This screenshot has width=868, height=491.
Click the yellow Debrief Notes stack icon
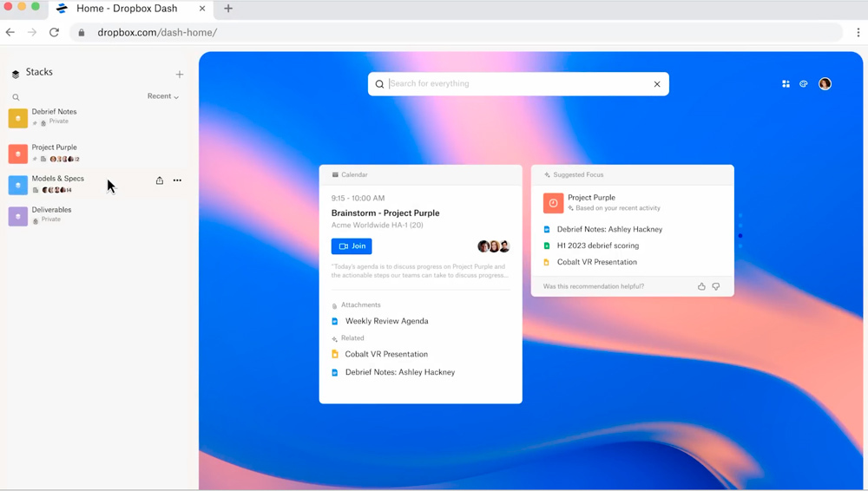17,119
